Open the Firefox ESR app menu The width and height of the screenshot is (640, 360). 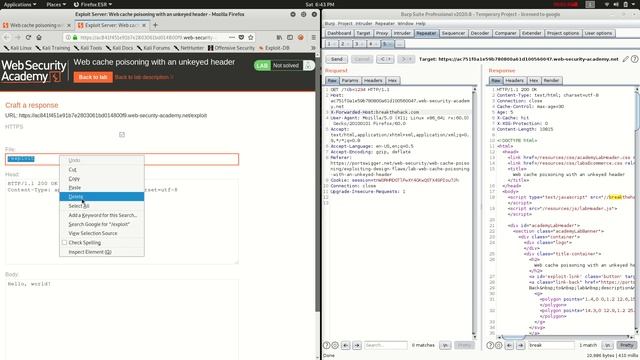(x=93, y=4)
